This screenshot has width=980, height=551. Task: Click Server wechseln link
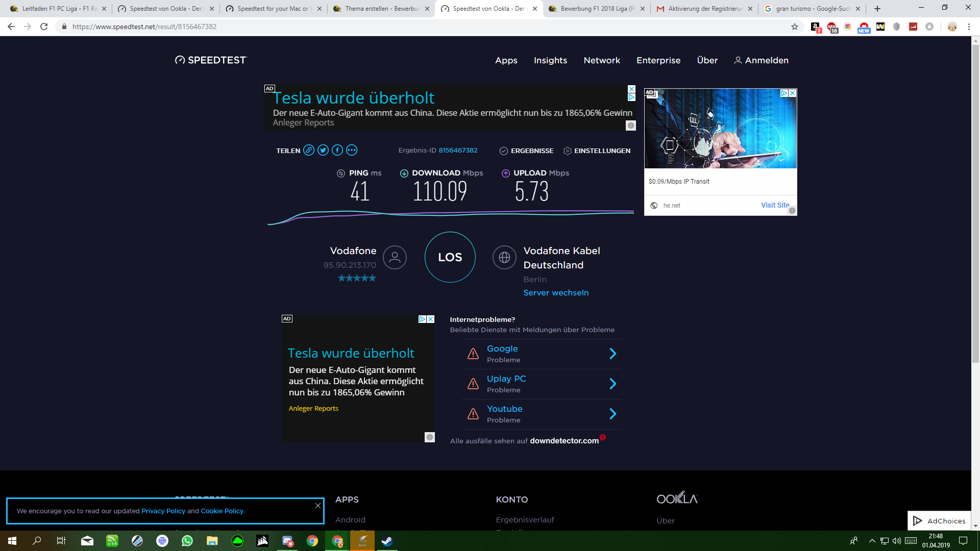point(556,293)
